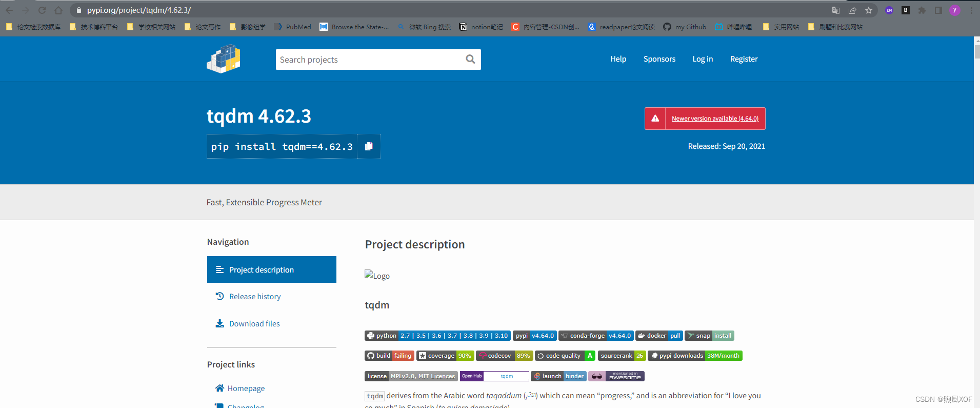Click the share page icon
This screenshot has height=408, width=980.
point(852,10)
